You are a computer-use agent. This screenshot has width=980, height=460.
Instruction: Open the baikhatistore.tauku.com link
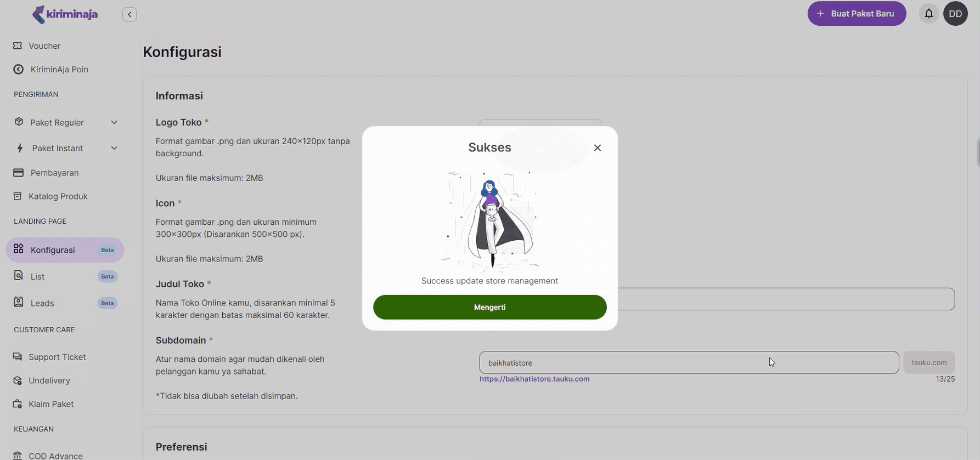pos(534,379)
